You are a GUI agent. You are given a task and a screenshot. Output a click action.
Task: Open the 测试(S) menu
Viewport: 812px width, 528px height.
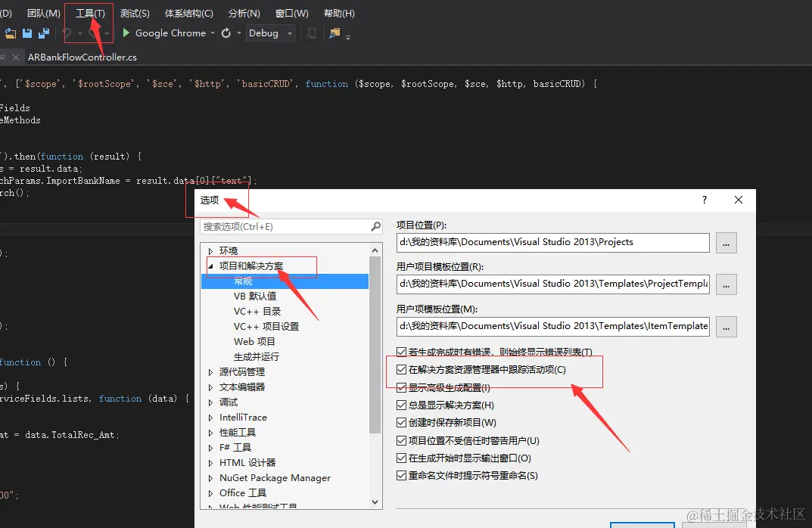(135, 14)
